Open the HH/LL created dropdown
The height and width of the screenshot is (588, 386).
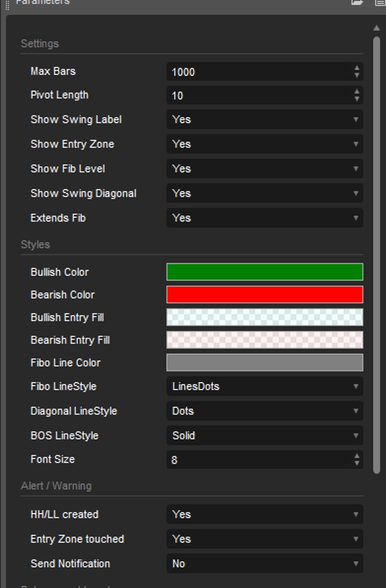pos(265,515)
